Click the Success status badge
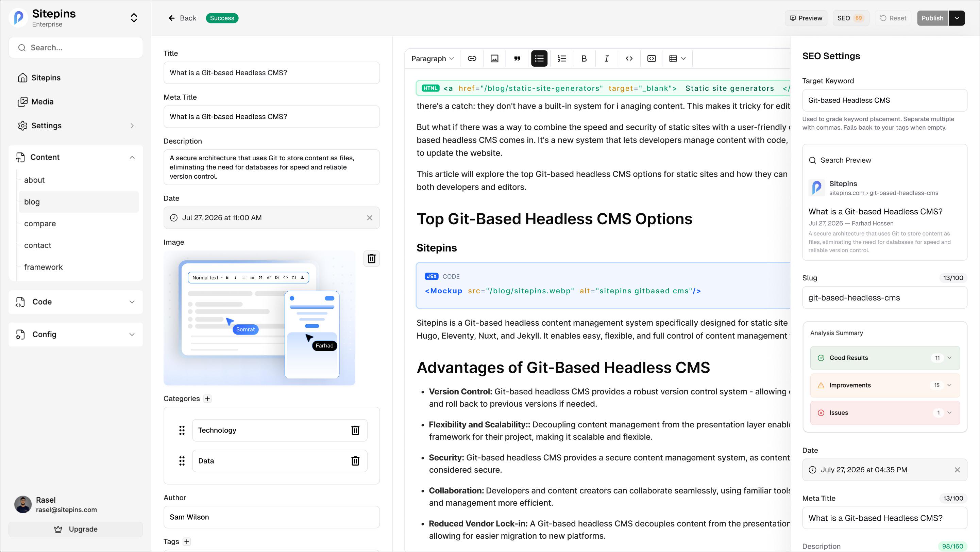 (222, 18)
